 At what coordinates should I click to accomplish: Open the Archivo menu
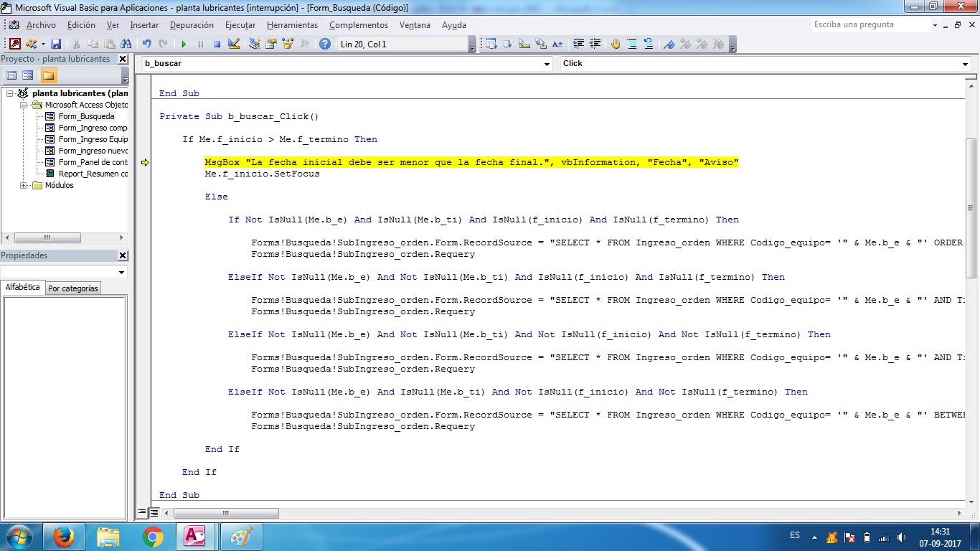click(x=41, y=25)
